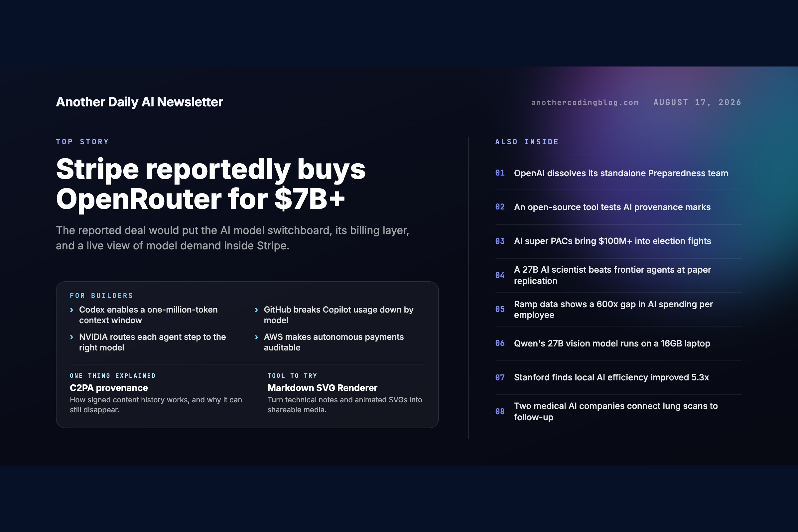Click the Another Daily AI Newsletter title
Image resolution: width=798 pixels, height=532 pixels.
139,102
